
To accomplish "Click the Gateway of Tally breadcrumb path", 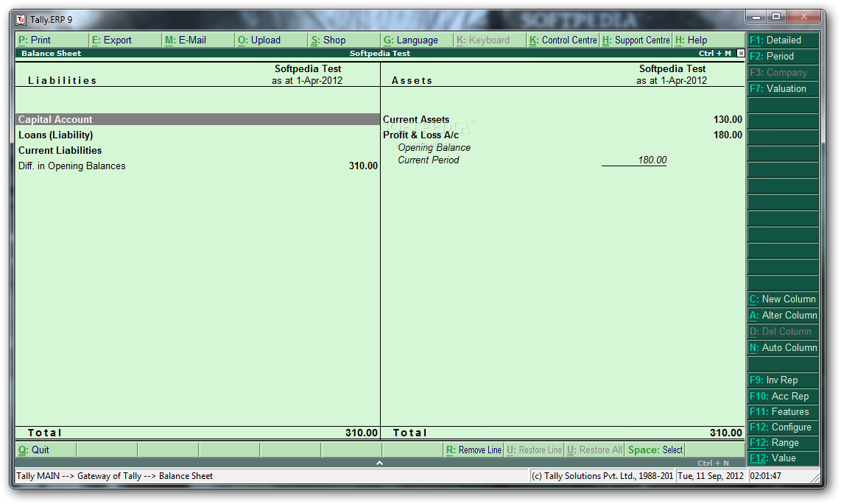I will tap(114, 475).
